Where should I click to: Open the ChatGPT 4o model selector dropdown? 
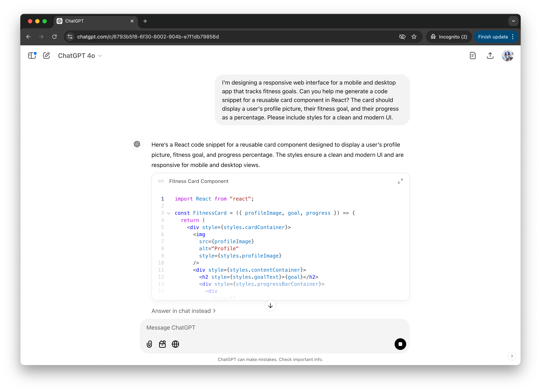pos(80,56)
